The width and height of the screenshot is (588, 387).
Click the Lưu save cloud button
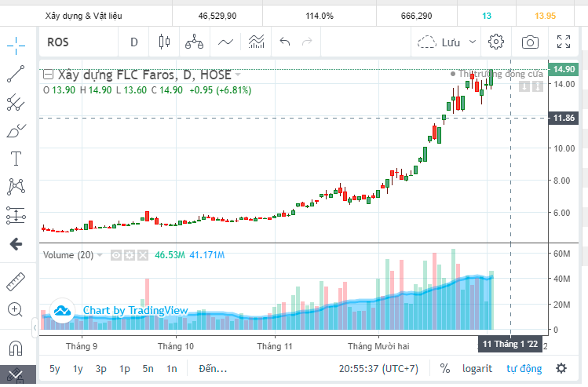click(x=439, y=42)
